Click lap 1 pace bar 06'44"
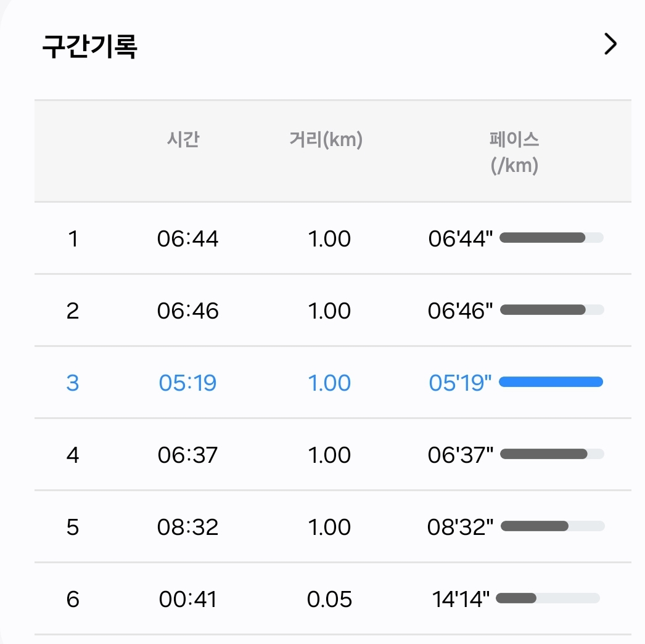The image size is (645, 644). 552,237
